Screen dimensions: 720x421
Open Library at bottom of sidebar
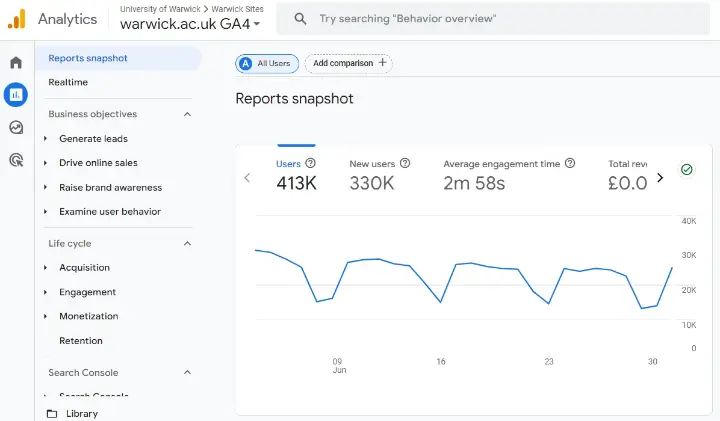pos(81,413)
